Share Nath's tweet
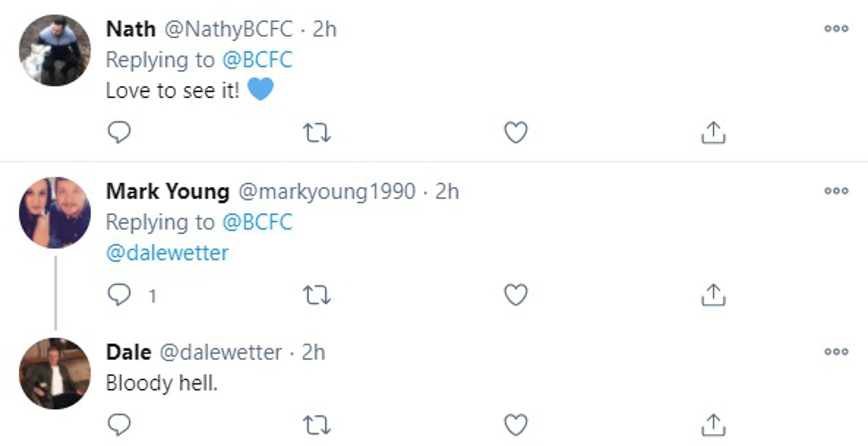 [713, 133]
